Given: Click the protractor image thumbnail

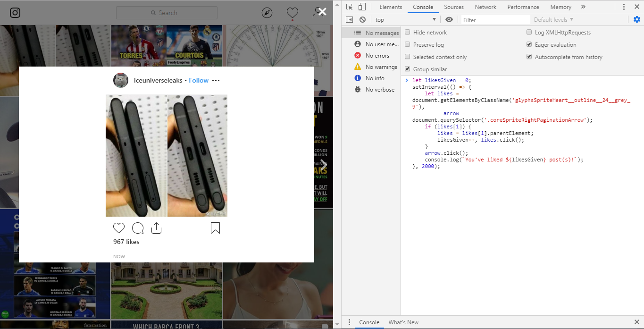Looking at the screenshot, I should (278, 46).
